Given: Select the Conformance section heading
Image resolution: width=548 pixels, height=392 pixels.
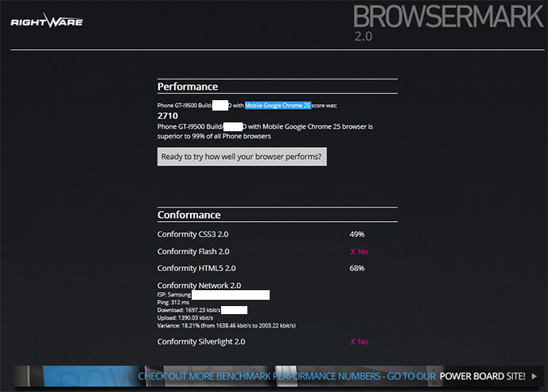Looking at the screenshot, I should pos(189,215).
